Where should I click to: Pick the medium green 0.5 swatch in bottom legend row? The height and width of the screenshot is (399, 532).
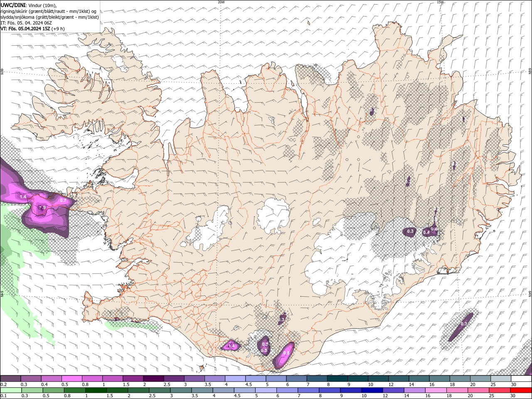[54, 390]
